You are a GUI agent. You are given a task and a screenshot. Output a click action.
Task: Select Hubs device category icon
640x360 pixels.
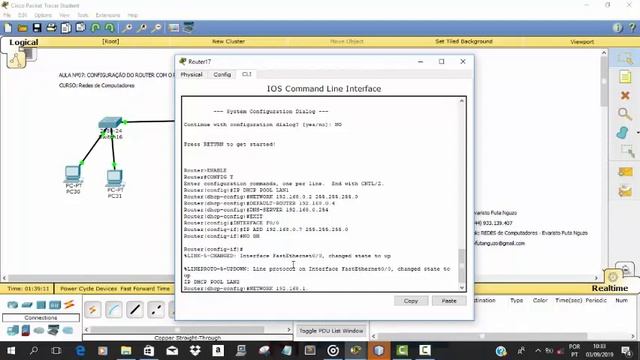click(41, 305)
